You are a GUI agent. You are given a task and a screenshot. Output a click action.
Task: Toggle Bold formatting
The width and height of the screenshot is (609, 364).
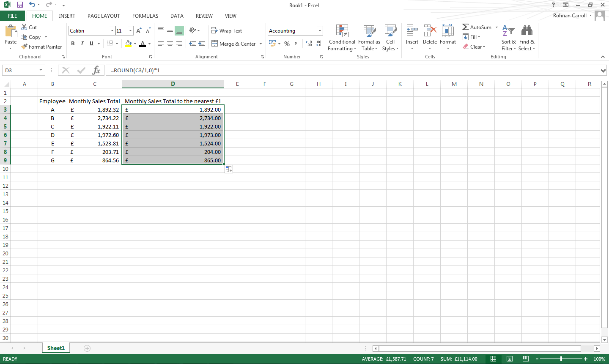point(73,44)
